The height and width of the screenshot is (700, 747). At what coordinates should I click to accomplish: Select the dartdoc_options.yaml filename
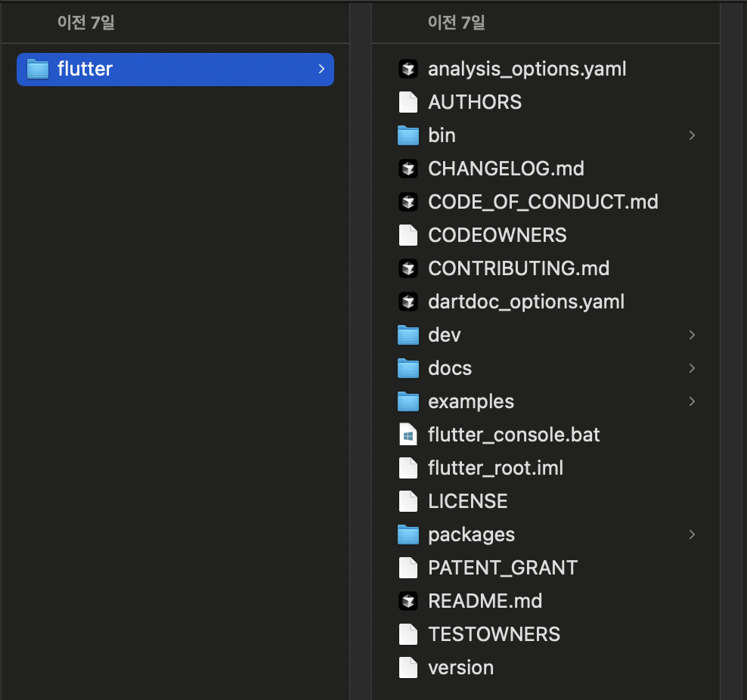(x=526, y=302)
